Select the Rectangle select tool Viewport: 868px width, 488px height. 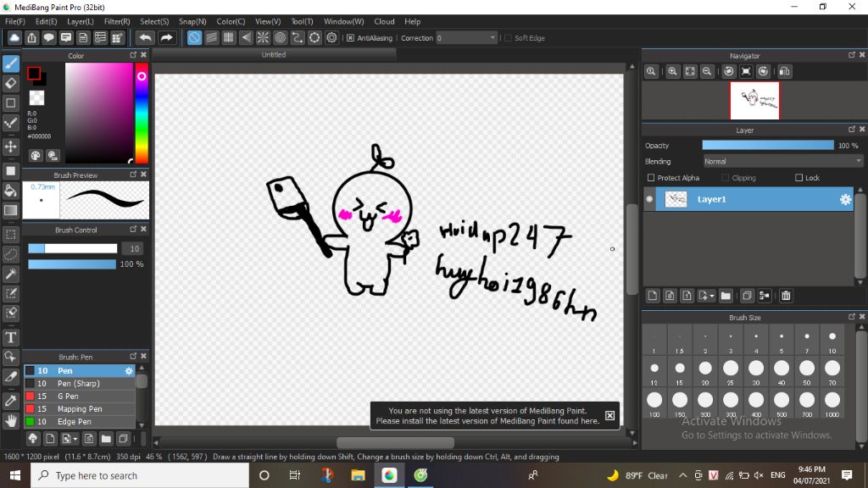(x=10, y=235)
